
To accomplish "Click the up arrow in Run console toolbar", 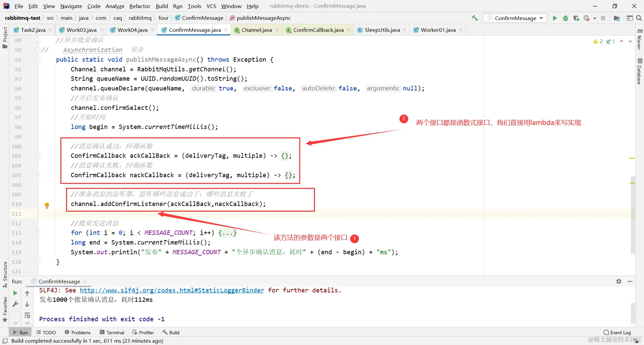I will 27,293.
